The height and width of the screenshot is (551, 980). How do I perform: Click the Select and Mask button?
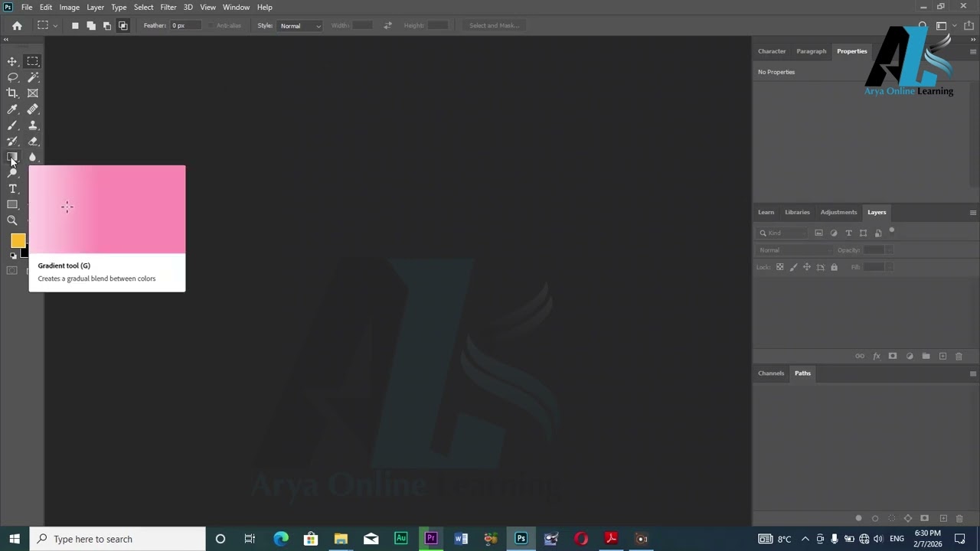(x=495, y=25)
